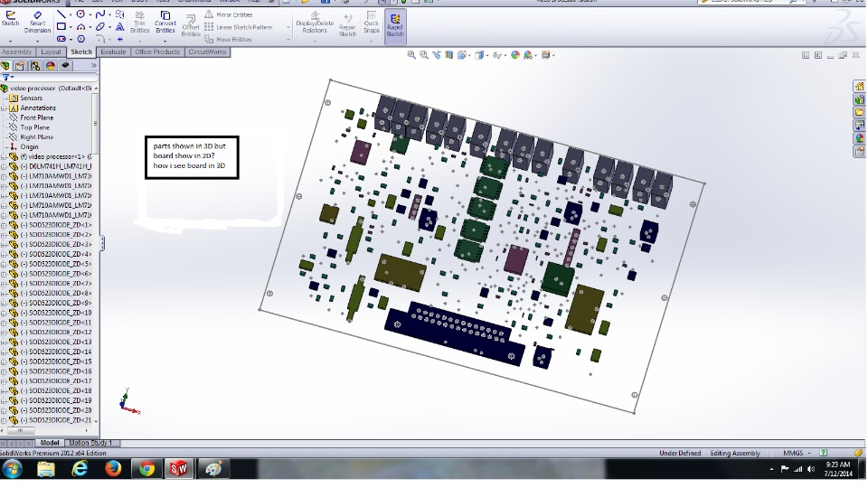Select the Spline sketch tool
Image resolution: width=868 pixels, height=488 pixels.
pyautogui.click(x=100, y=14)
